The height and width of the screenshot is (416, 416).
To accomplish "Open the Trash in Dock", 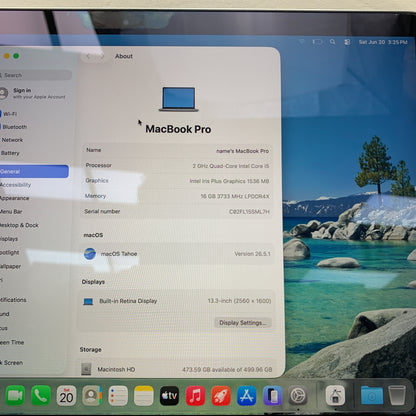I will tap(397, 395).
